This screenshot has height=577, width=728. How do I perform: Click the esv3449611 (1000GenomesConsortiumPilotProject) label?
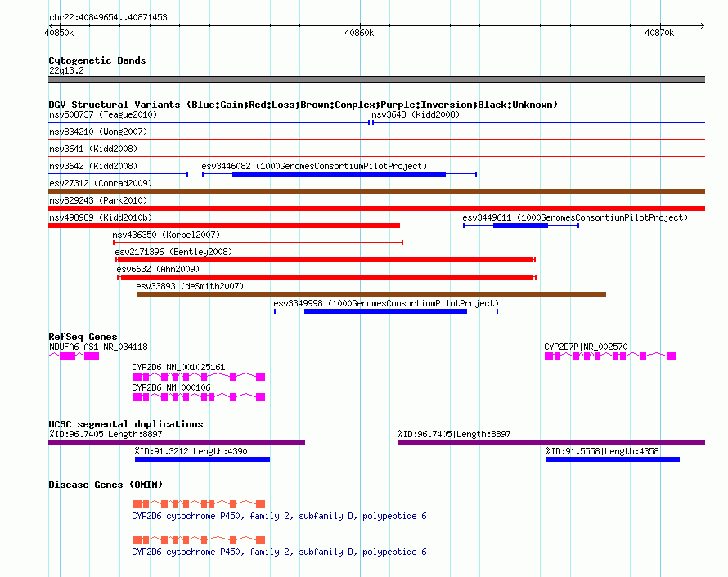575,217
